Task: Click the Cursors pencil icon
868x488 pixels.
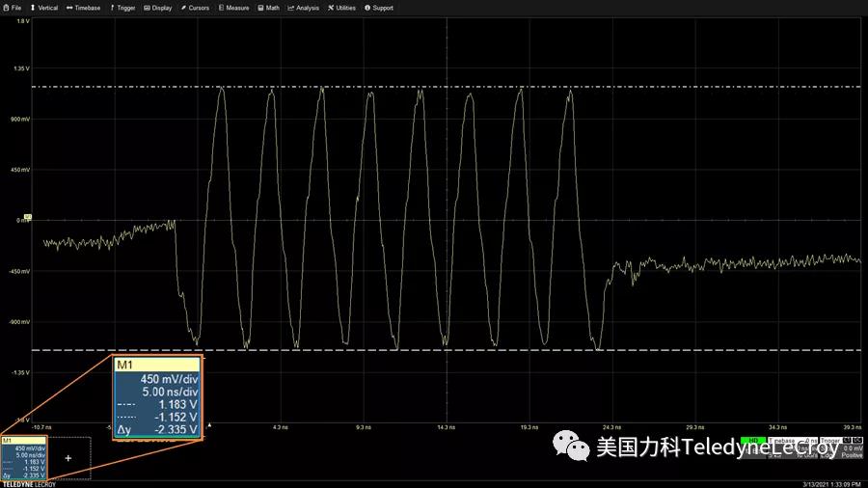Action: 183,8
